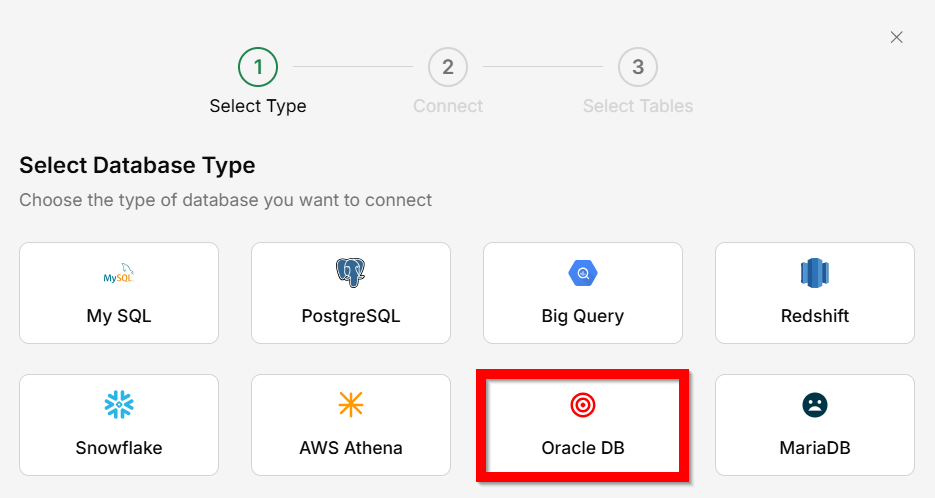Jump to step 2 circle
The width and height of the screenshot is (935, 498).
point(448,67)
